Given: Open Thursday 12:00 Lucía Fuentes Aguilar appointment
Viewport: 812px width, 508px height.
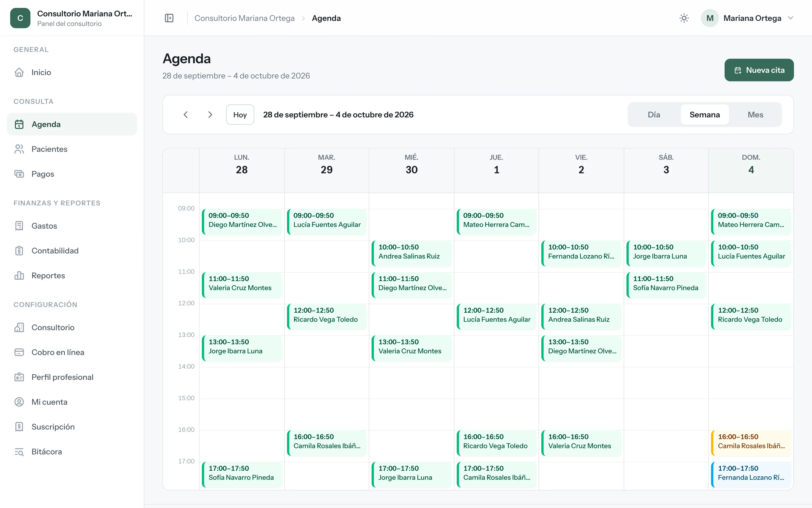Looking at the screenshot, I should tap(497, 317).
